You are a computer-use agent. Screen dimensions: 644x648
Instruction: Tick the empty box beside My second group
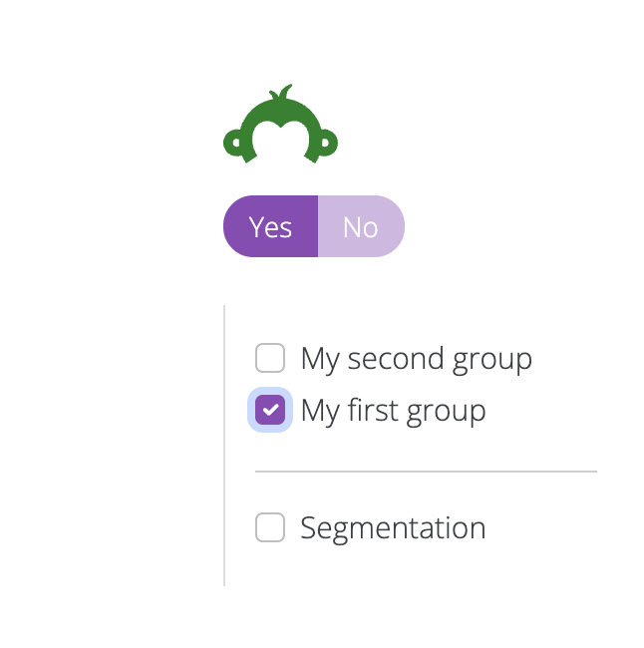pos(270,358)
